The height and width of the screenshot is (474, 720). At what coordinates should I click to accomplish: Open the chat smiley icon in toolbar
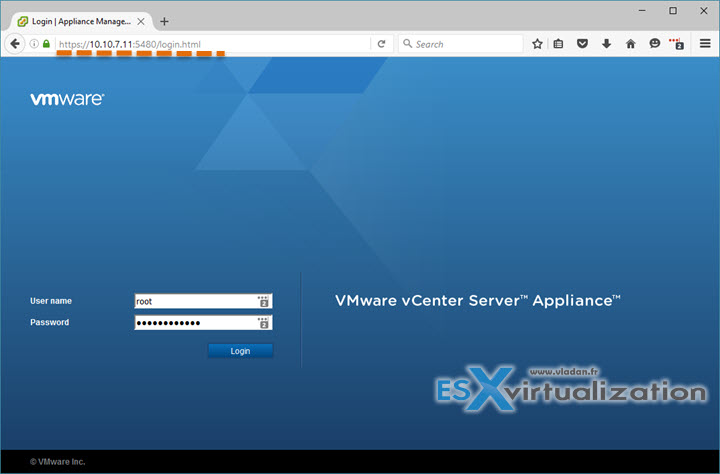click(x=654, y=44)
